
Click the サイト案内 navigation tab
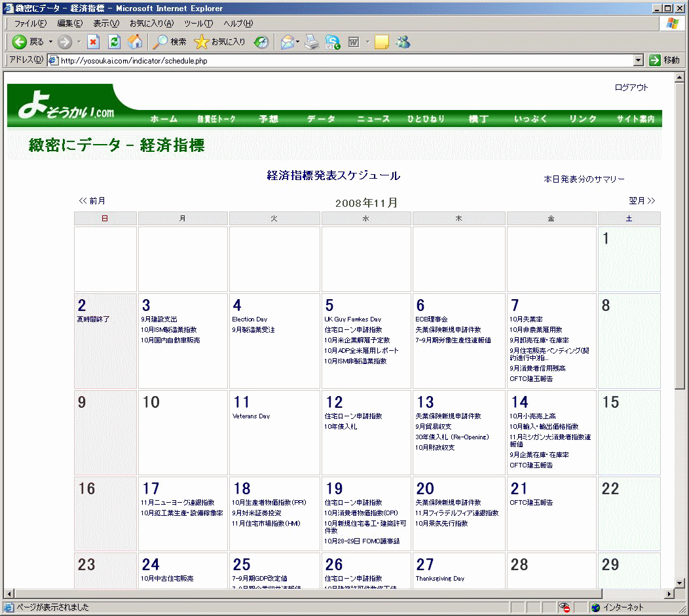pos(635,119)
